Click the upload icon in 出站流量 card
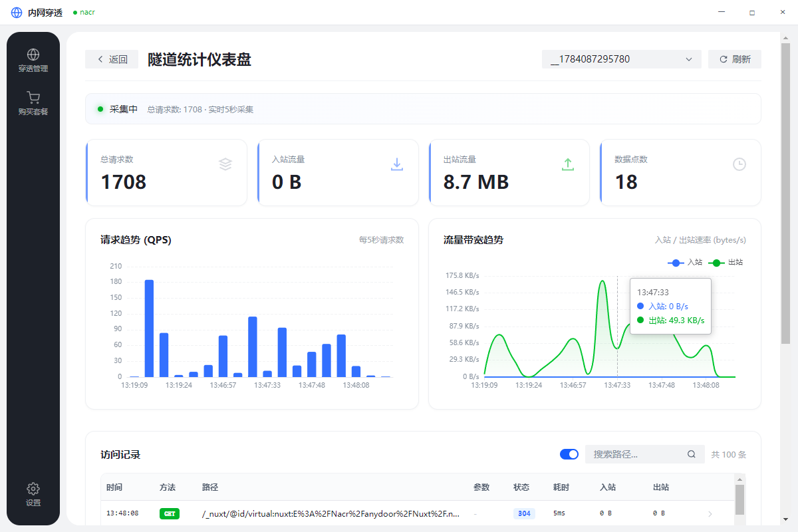 (568, 164)
